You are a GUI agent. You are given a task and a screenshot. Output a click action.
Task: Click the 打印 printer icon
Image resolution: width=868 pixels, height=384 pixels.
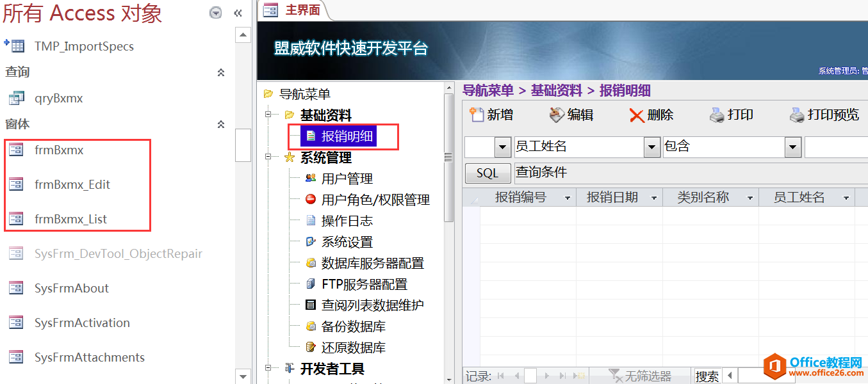(717, 115)
